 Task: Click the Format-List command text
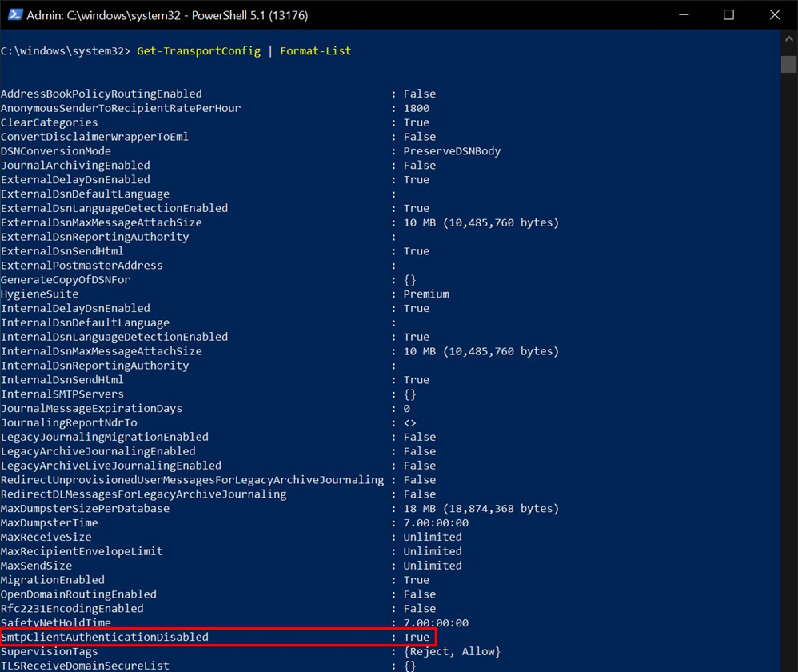(316, 51)
